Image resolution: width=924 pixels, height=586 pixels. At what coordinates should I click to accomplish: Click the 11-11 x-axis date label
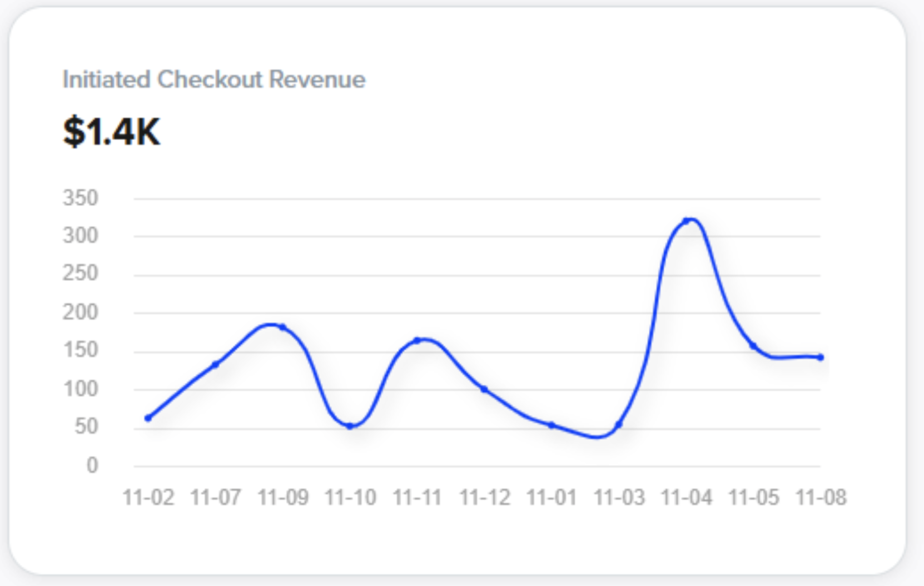417,497
